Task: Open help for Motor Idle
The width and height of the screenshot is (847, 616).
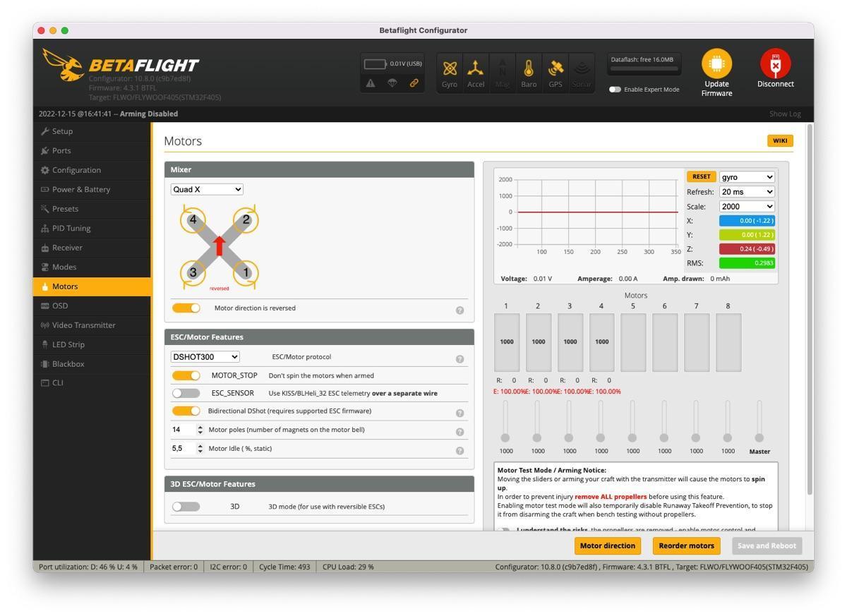Action: tap(459, 450)
